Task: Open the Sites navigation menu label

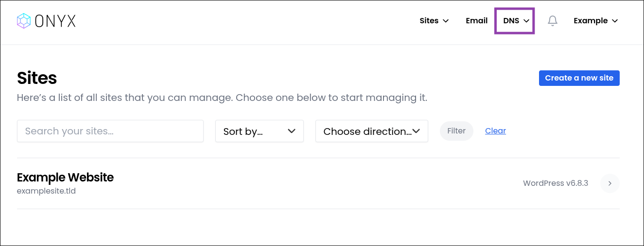Action: coord(429,21)
